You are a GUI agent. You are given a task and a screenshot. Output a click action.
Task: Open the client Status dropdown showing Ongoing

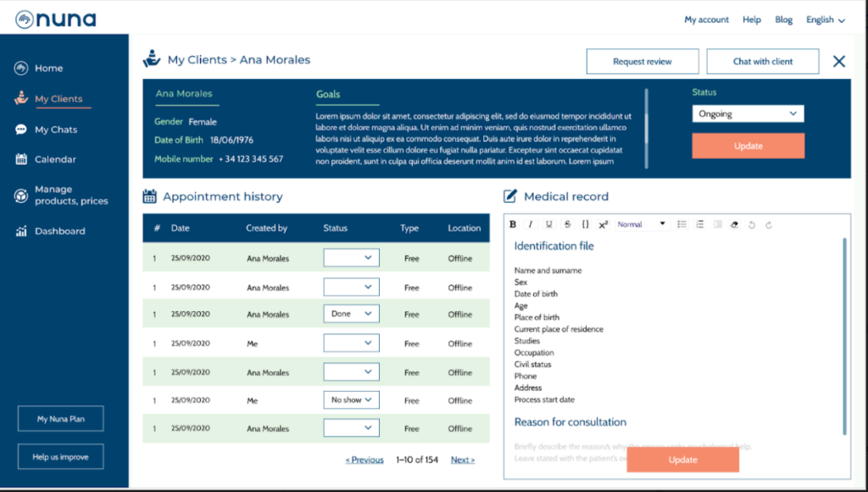coord(748,114)
